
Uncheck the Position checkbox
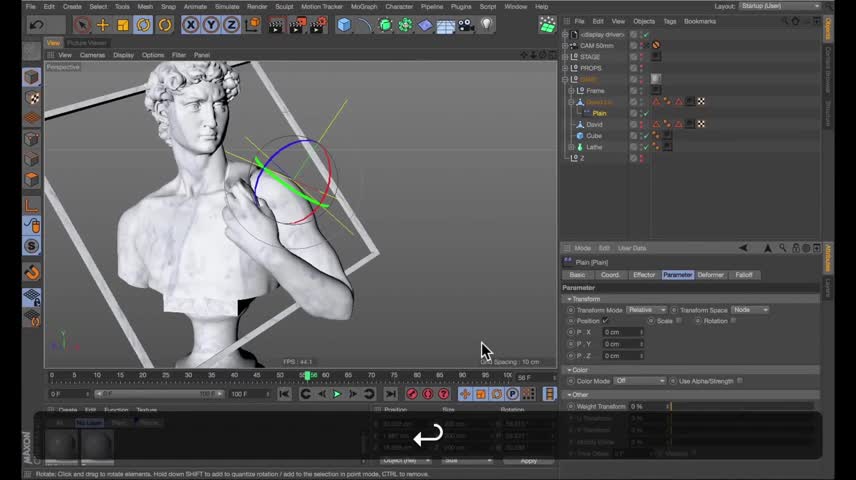pos(605,321)
